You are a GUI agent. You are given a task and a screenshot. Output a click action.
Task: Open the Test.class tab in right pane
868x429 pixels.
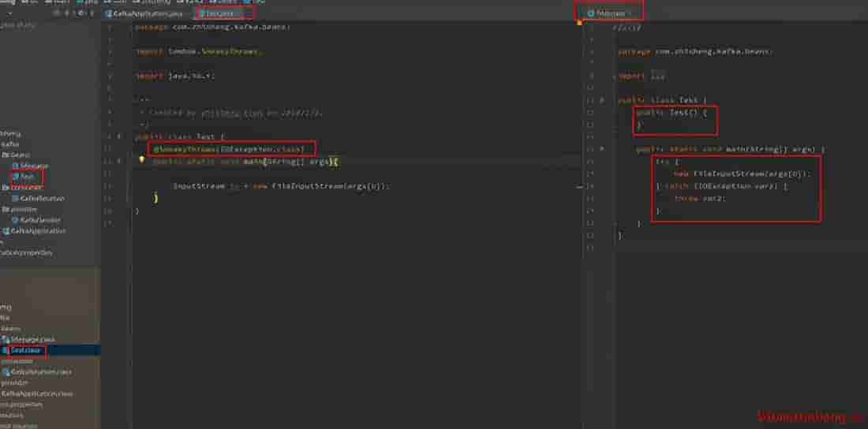[606, 13]
